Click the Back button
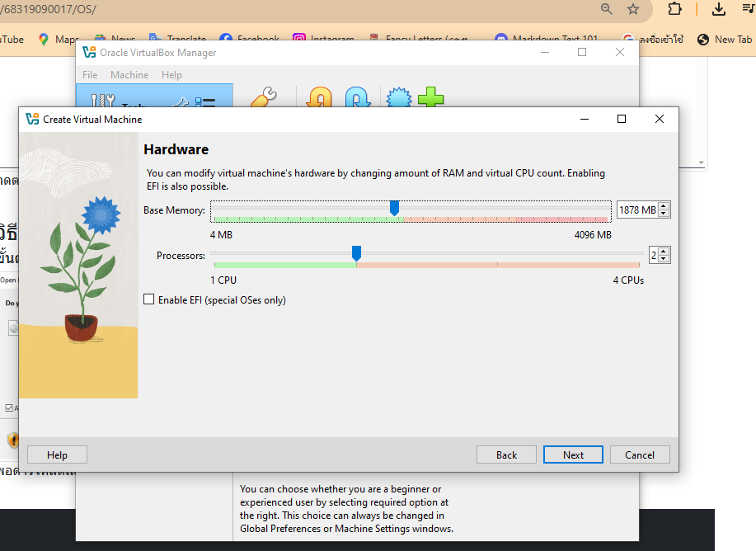The image size is (756, 551). (506, 455)
